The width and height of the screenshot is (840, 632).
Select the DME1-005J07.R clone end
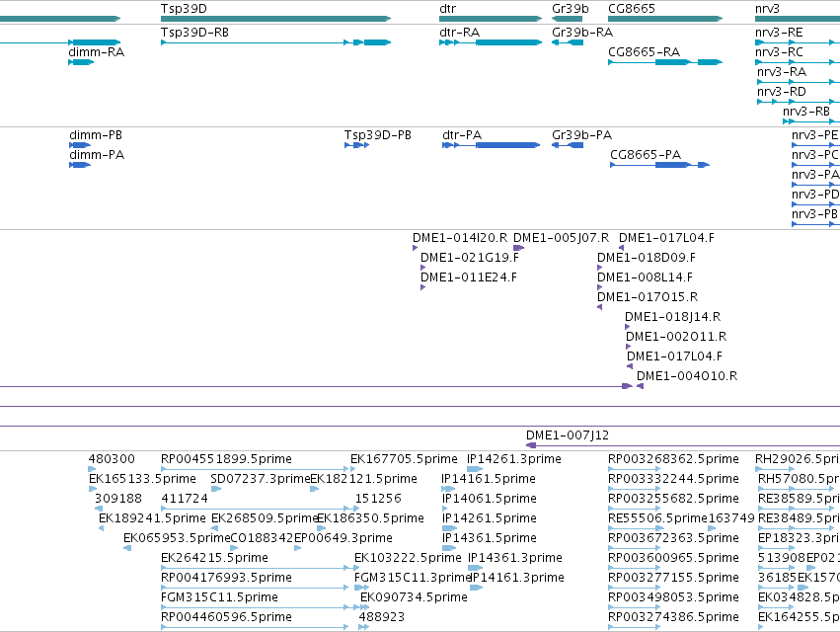tap(561, 238)
